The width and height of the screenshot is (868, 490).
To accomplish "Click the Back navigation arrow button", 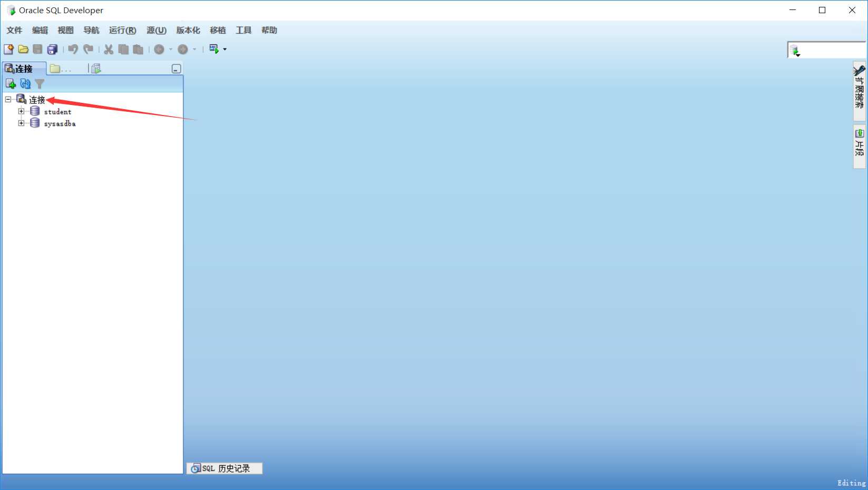I will 159,49.
